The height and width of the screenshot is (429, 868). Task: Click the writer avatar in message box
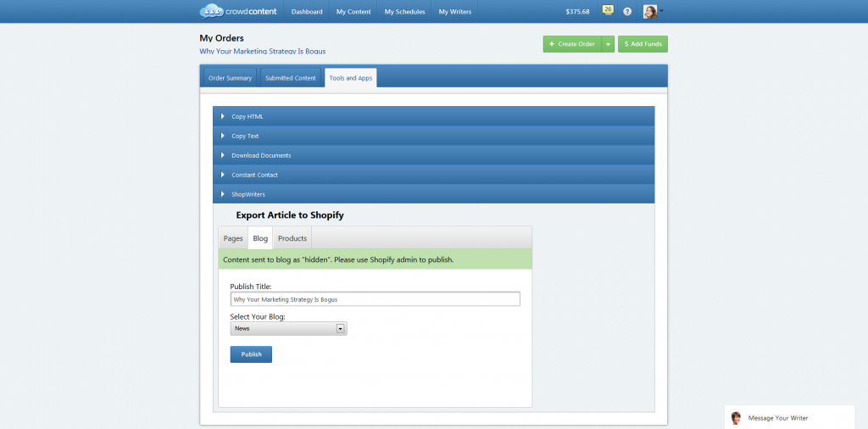click(x=736, y=418)
